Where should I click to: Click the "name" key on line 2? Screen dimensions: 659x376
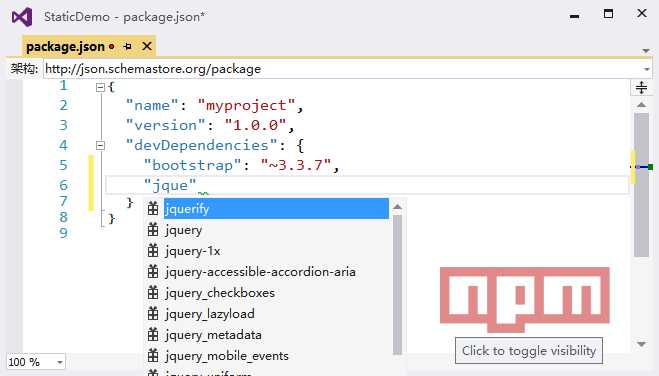pos(153,105)
